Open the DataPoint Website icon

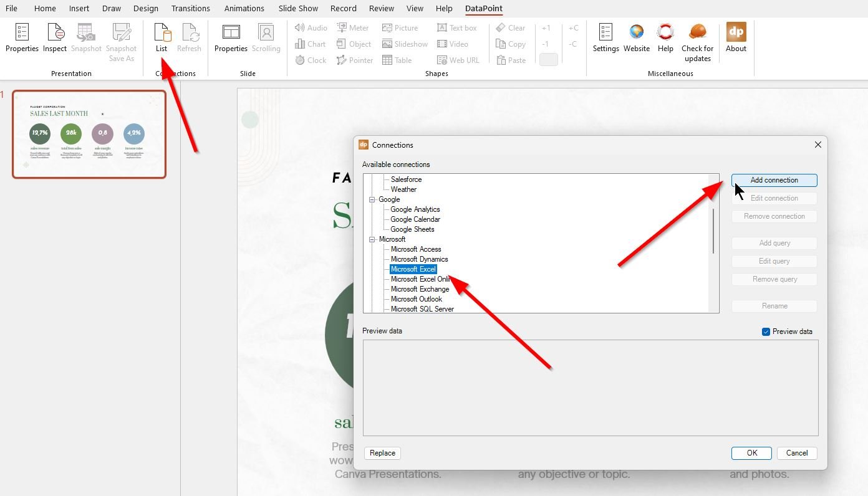coord(636,38)
